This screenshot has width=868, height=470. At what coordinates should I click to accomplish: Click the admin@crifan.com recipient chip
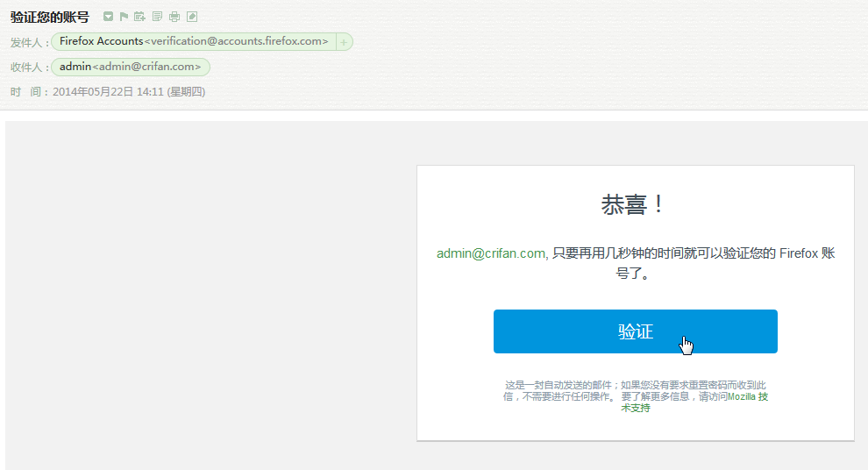coord(131,67)
